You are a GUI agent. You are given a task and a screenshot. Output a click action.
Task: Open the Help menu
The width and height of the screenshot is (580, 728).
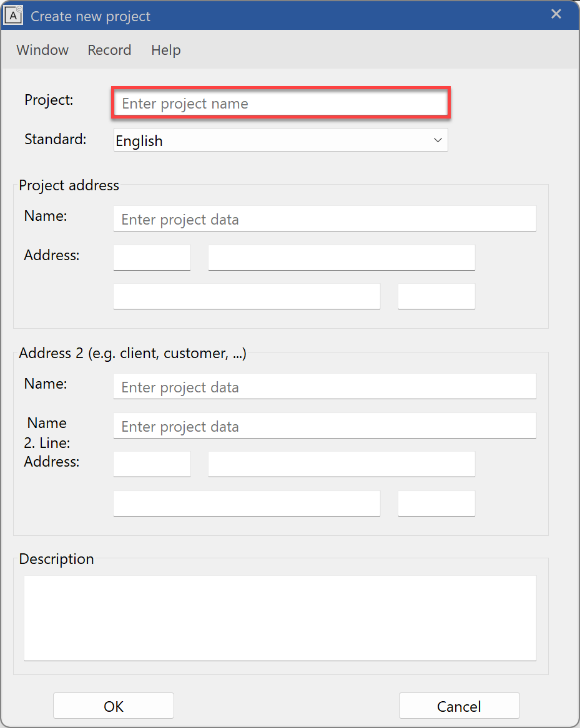(165, 50)
